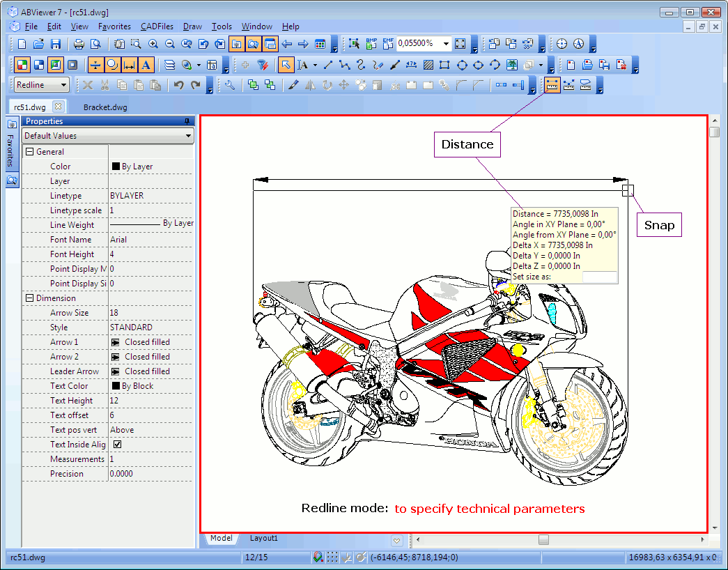Open the zoom percentage 0,05500% dropdown
Screen dimensions: 728x570
446,44
